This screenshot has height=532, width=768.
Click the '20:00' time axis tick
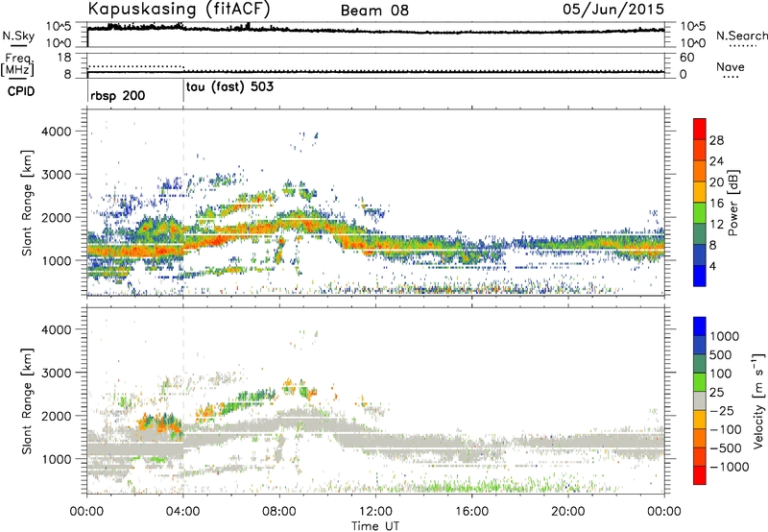point(568,512)
